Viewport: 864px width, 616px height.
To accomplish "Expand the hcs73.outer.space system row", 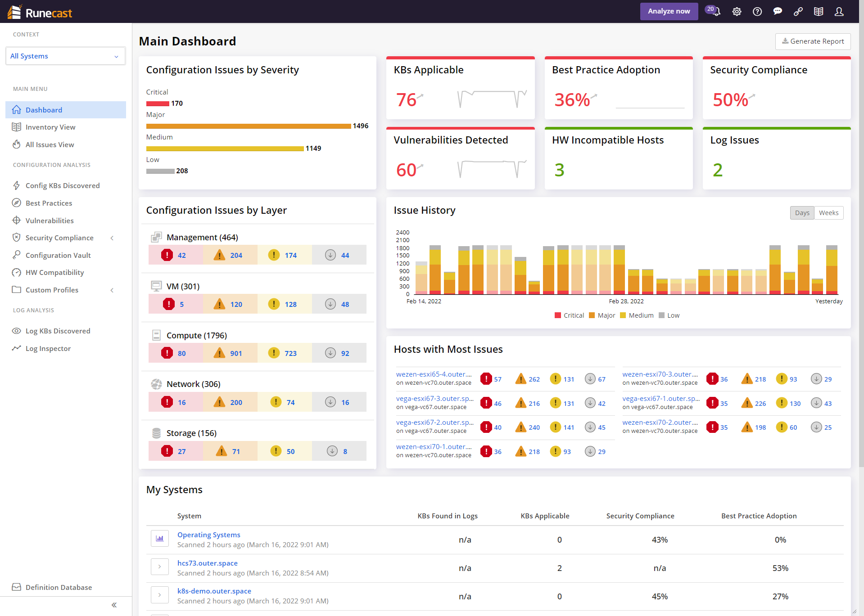I will click(x=160, y=567).
